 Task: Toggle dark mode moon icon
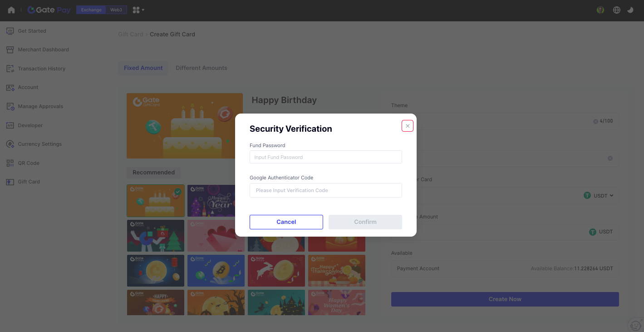pos(630,10)
